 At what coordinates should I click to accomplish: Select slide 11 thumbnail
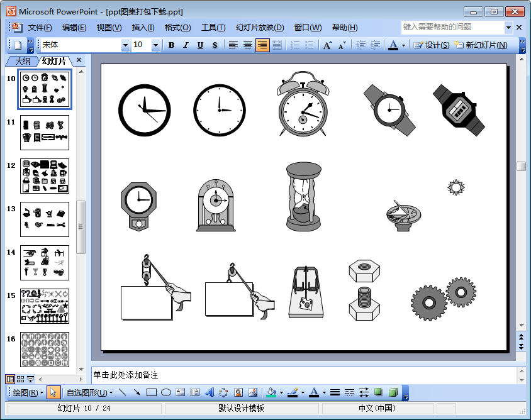(45, 133)
